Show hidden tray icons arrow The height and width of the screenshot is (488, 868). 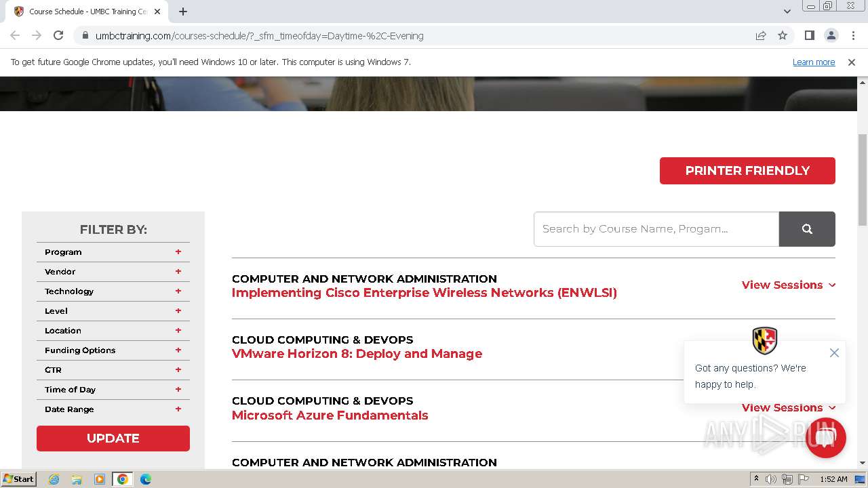[x=756, y=479]
